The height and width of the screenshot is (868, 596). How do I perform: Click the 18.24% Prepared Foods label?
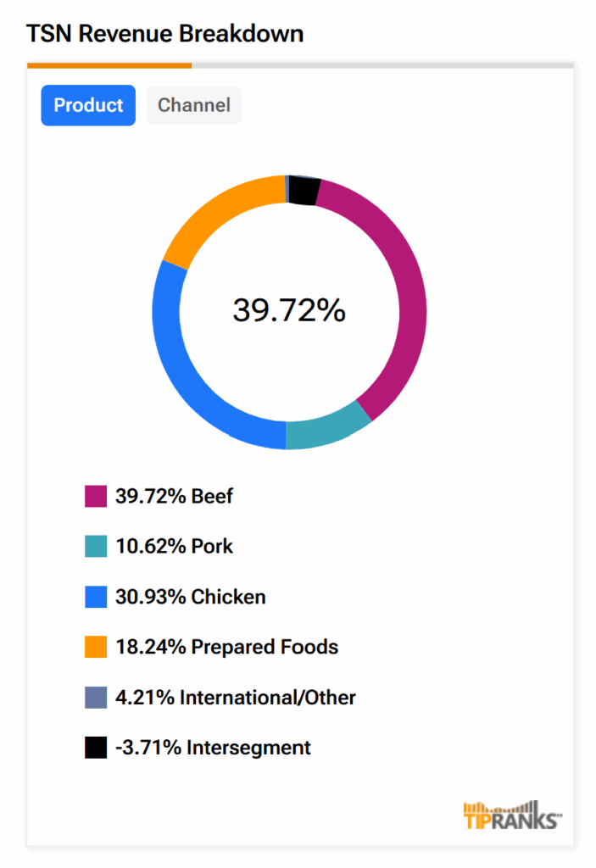[226, 648]
